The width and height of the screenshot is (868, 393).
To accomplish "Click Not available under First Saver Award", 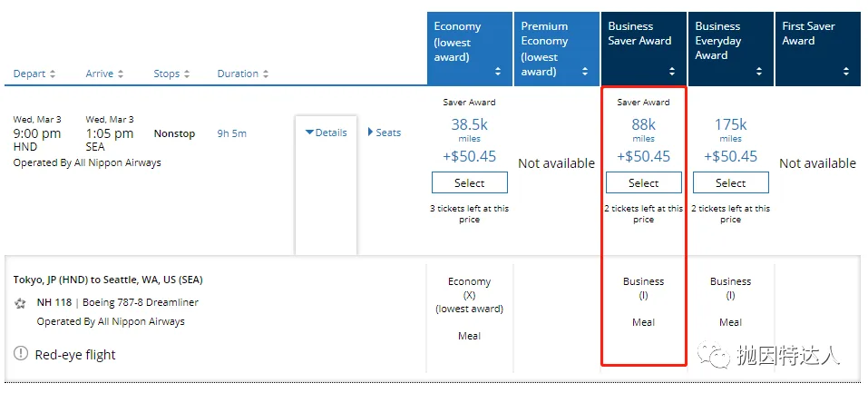I will (x=817, y=163).
